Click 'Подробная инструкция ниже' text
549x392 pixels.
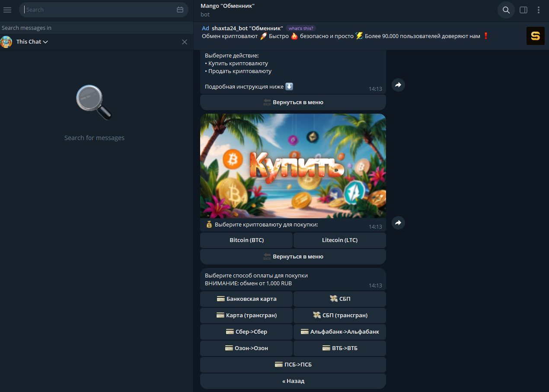pos(244,87)
